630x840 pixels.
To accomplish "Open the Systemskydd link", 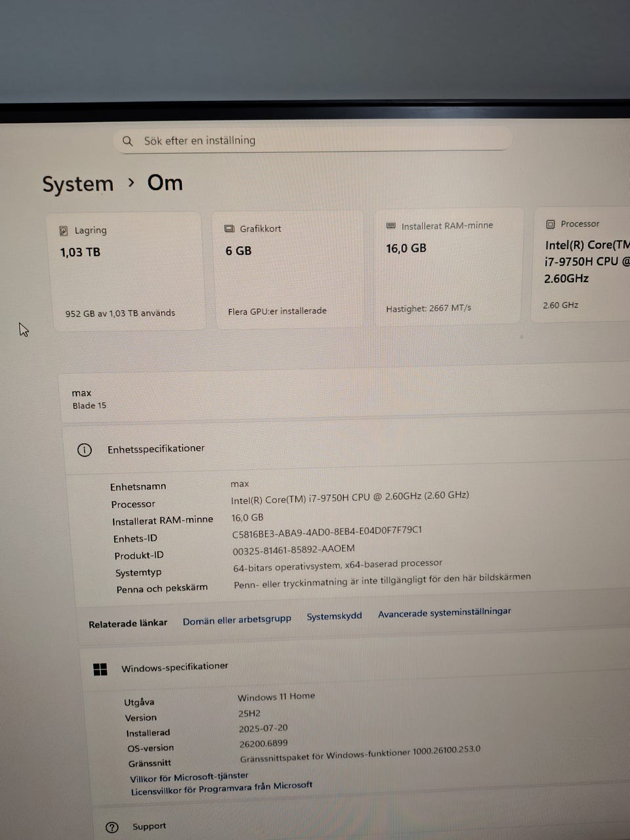I will pyautogui.click(x=334, y=616).
